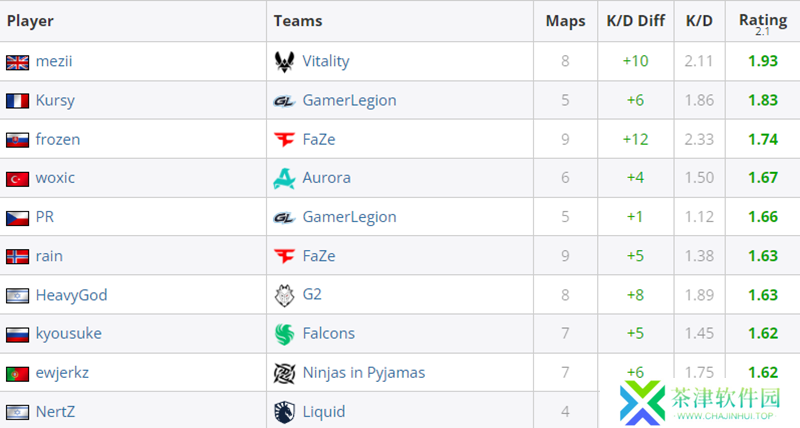Click Turkish flag beside woxic
Image resolution: width=800 pixels, height=428 pixels.
(x=17, y=179)
